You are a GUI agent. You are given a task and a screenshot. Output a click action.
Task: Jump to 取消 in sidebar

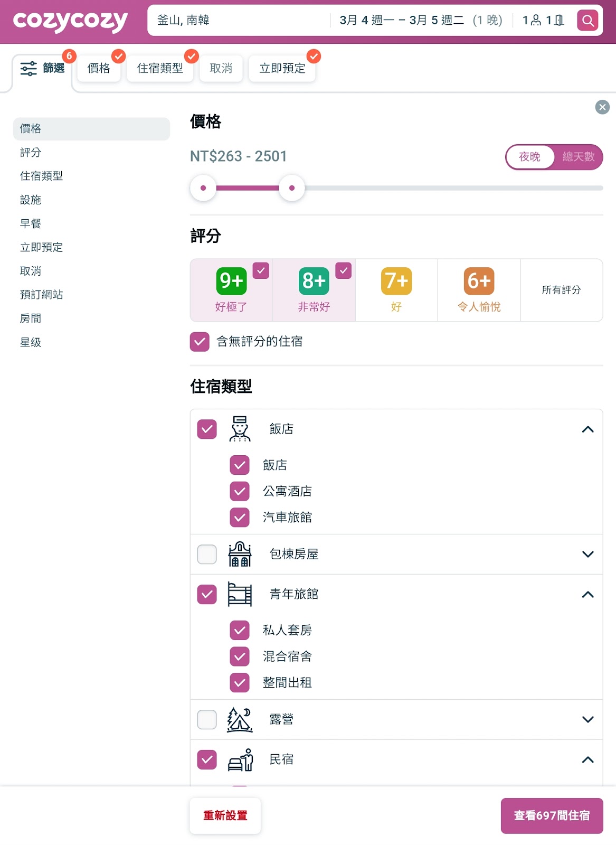coord(31,271)
